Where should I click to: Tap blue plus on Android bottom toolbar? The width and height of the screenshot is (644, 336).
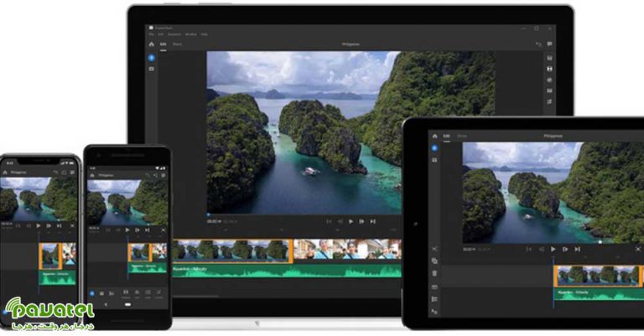point(92,293)
